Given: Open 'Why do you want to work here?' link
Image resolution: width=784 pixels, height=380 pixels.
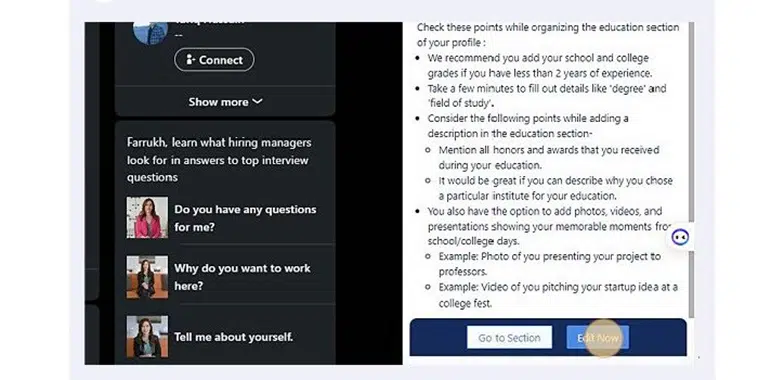Looking at the screenshot, I should click(x=242, y=277).
